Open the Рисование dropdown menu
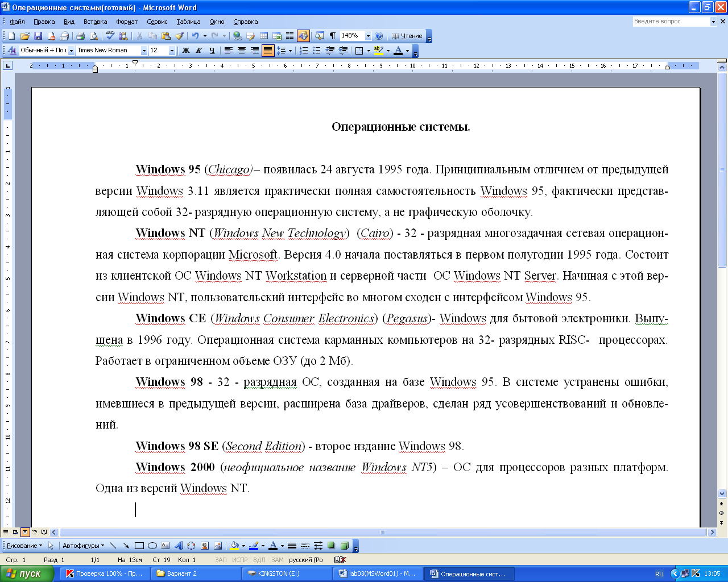728x582 pixels. 24,546
